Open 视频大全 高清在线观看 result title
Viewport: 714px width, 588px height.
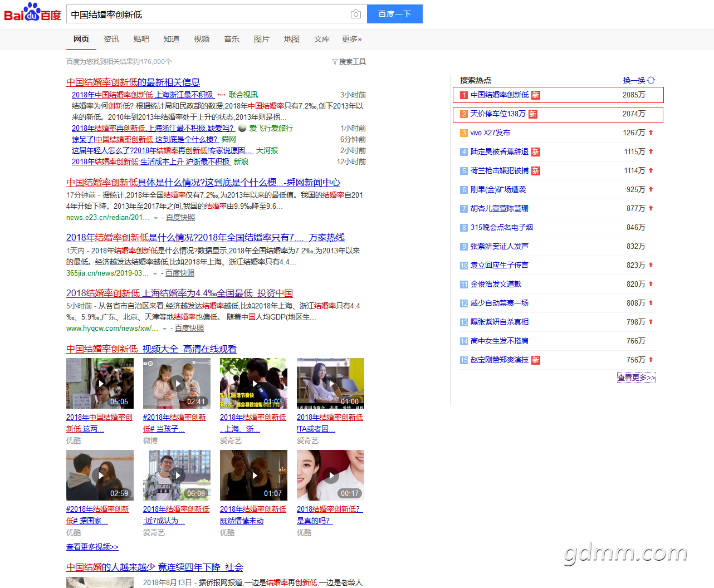coord(151,349)
